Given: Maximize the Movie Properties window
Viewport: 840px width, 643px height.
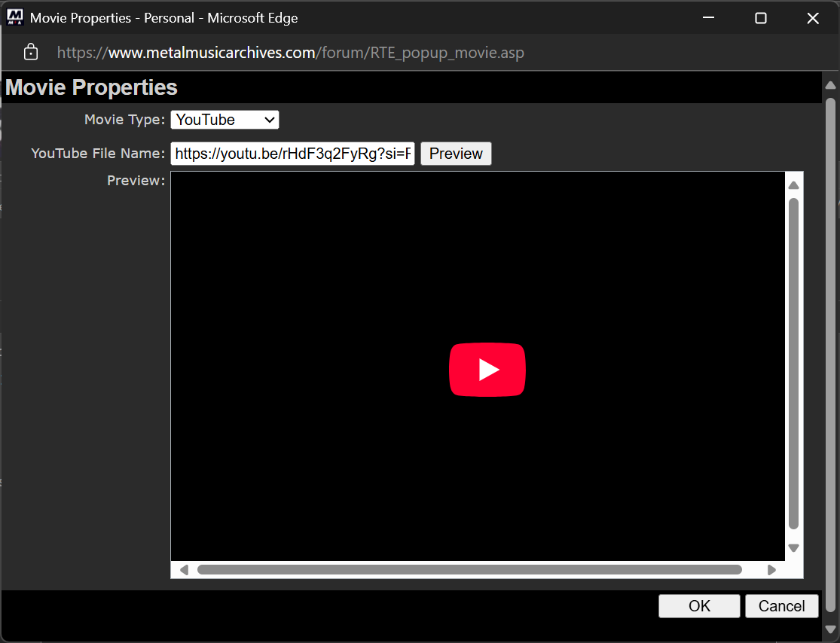Looking at the screenshot, I should point(761,17).
